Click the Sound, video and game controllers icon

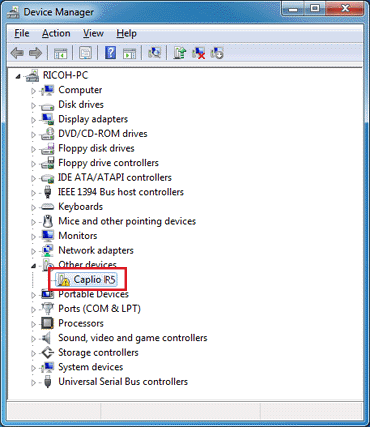pyautogui.click(x=46, y=338)
